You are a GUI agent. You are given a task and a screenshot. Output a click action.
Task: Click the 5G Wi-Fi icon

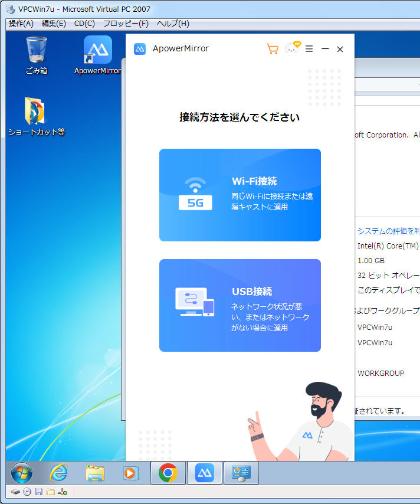(x=195, y=194)
